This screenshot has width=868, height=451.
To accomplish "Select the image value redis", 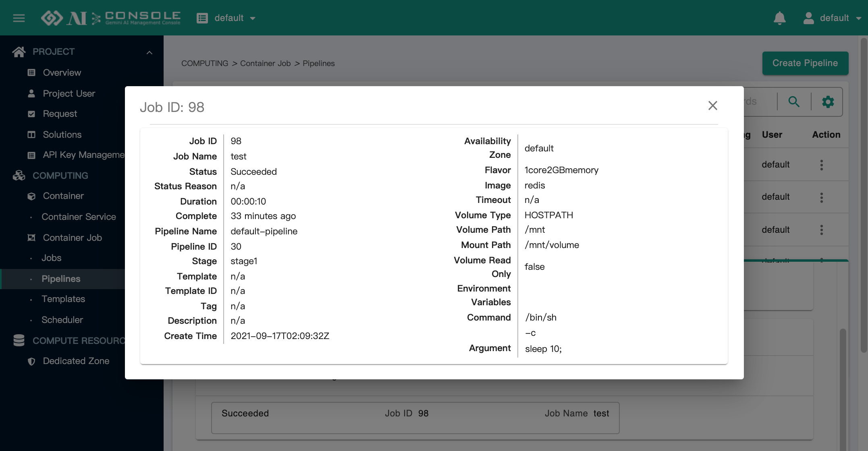I will pyautogui.click(x=535, y=185).
